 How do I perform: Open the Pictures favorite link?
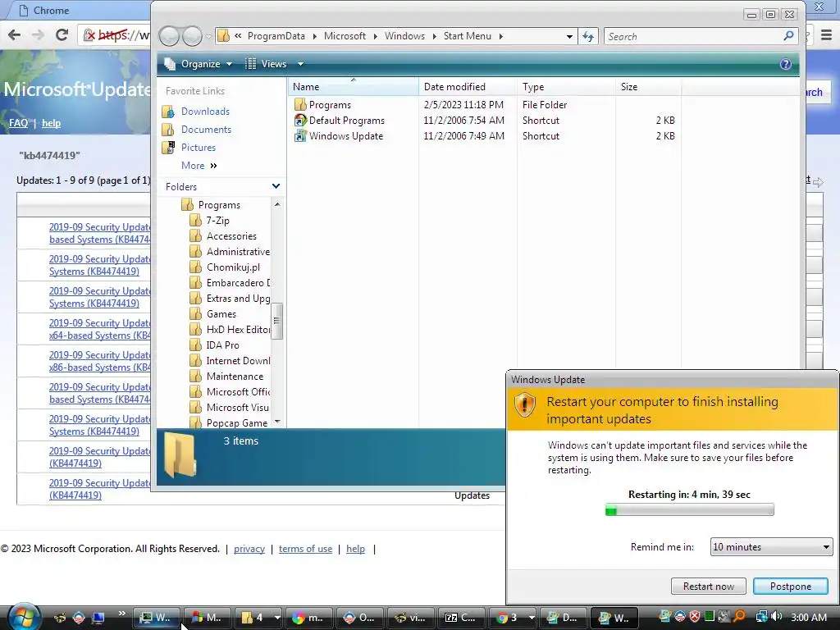click(199, 148)
